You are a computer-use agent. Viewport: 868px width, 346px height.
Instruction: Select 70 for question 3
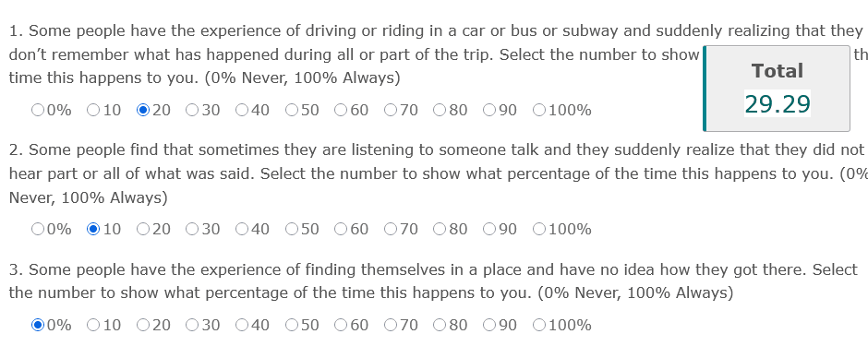click(x=391, y=325)
